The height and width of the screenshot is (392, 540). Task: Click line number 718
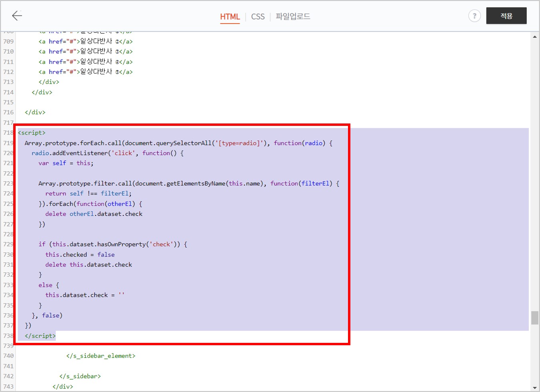pos(8,133)
